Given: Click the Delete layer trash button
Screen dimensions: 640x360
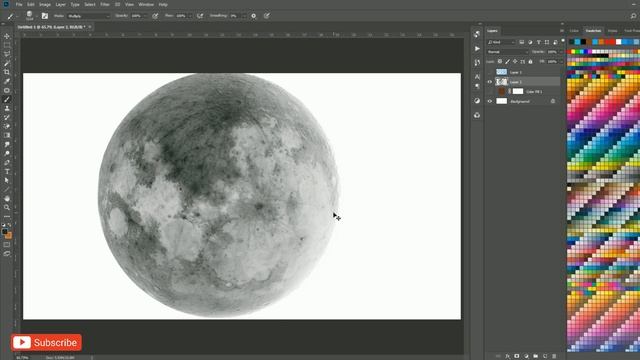Looking at the screenshot, I should (554, 356).
